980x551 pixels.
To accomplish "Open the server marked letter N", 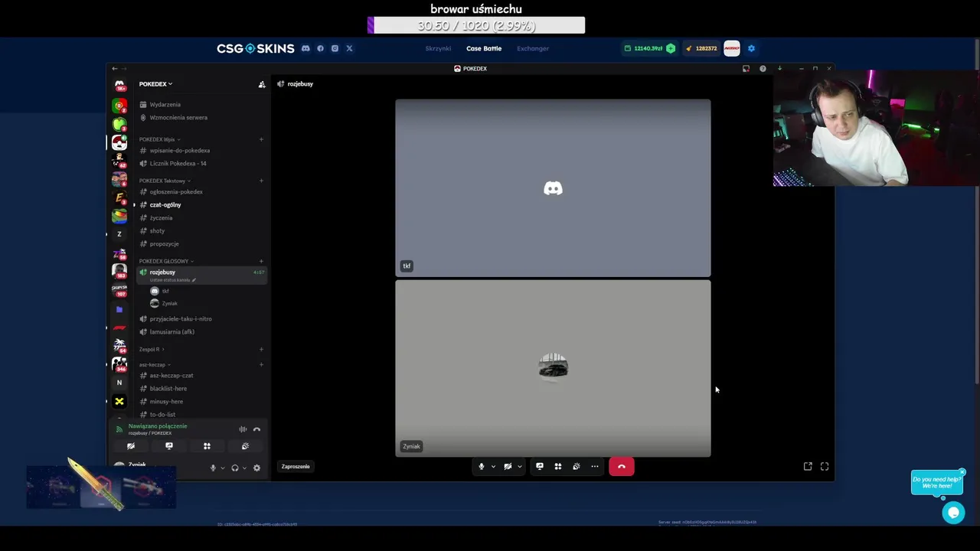I will (x=119, y=382).
